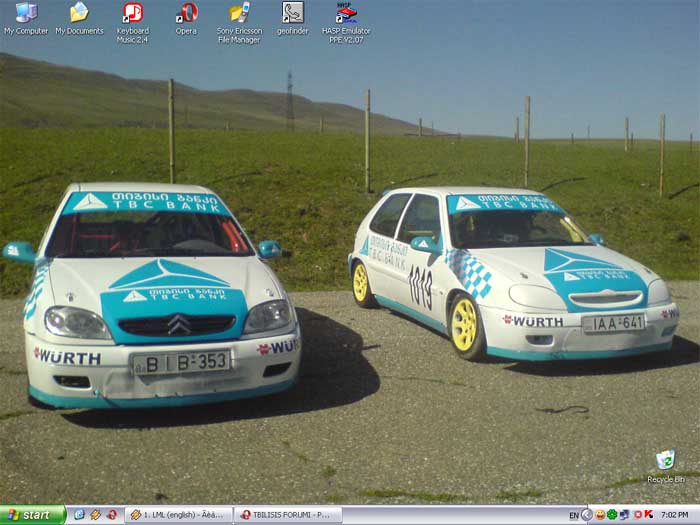Select the HASP Emulator PPE shortcut

click(x=346, y=23)
